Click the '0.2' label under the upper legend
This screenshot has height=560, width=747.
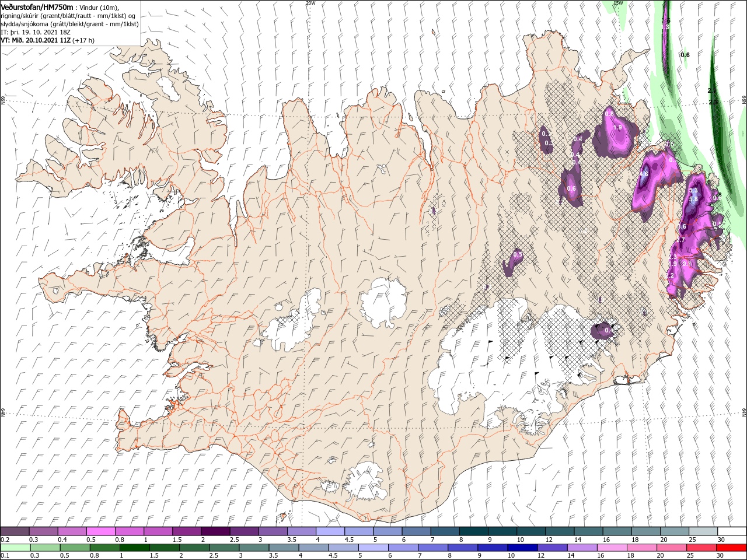4,540
